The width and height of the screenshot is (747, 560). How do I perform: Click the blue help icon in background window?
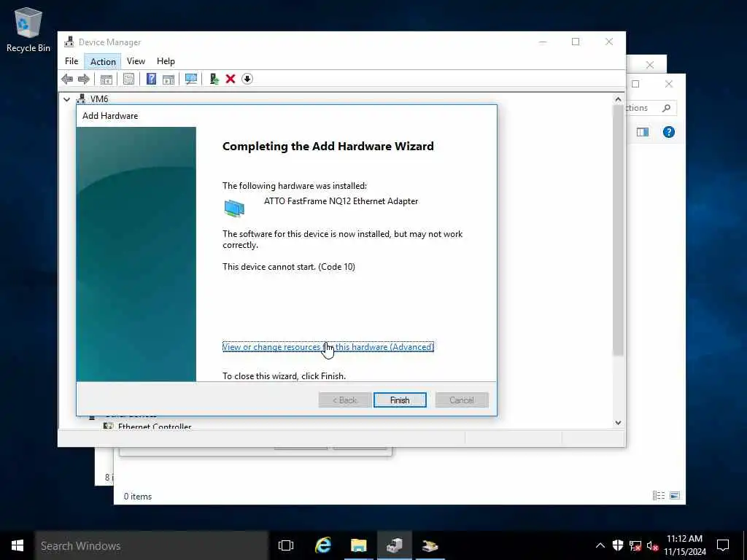(x=669, y=132)
